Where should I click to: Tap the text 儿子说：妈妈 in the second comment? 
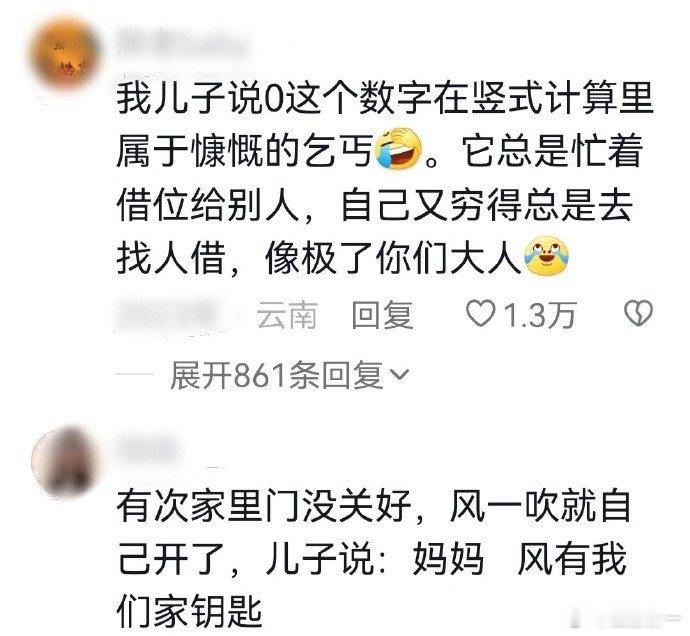point(374,561)
